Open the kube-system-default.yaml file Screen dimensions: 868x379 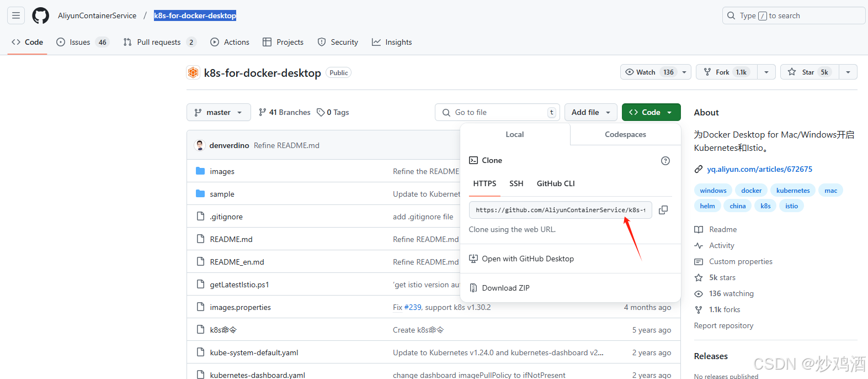click(254, 352)
